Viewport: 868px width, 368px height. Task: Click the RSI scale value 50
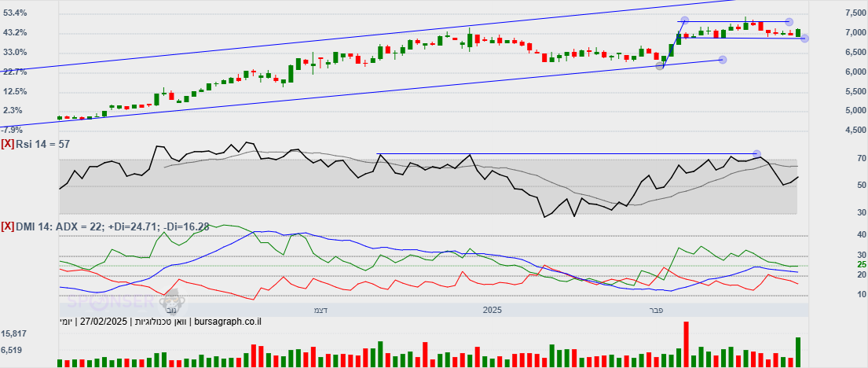coord(862,185)
